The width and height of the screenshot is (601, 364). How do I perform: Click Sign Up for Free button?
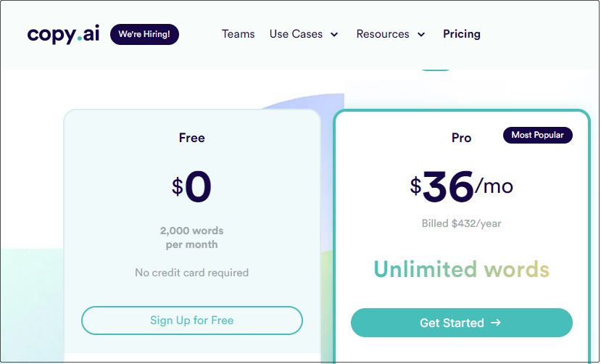tap(192, 320)
